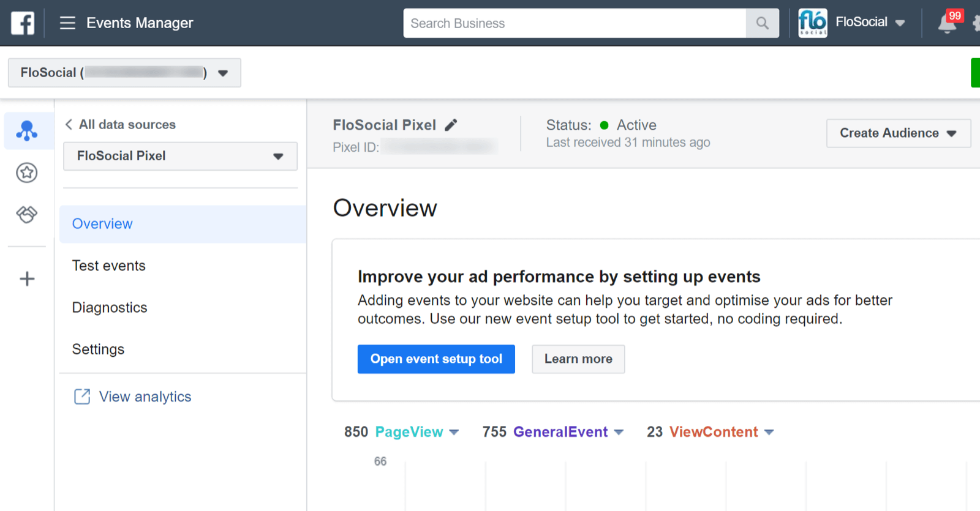Viewport: 980px width, 511px height.
Task: Edit the FloSocial Pixel name with pencil icon
Action: pos(451,125)
